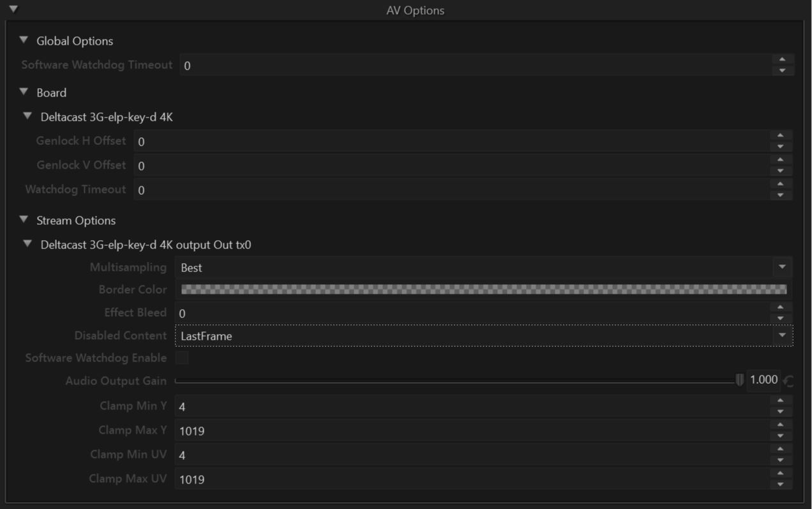Increase Genlock V Offset with up arrow
The image size is (812, 509).
pyautogui.click(x=780, y=160)
